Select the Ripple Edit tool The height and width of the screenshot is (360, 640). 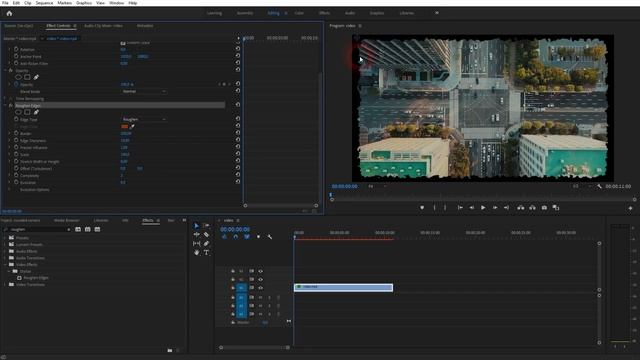point(196,234)
